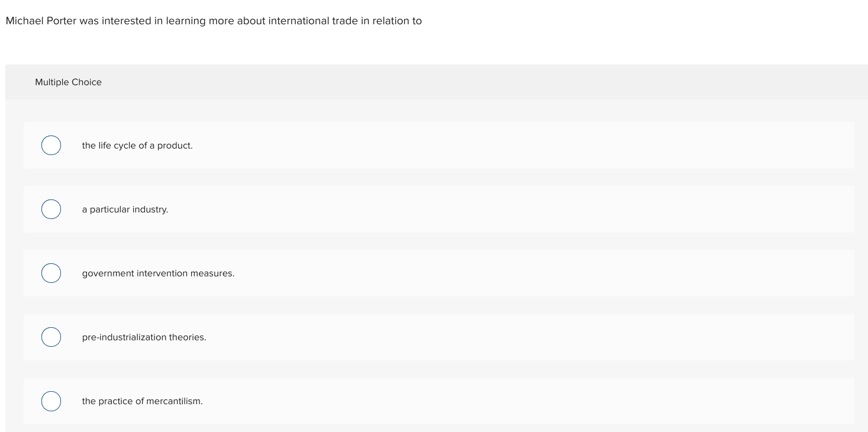This screenshot has height=432, width=868.
Task: Mark the government intervention measures radio option
Action: coord(51,273)
